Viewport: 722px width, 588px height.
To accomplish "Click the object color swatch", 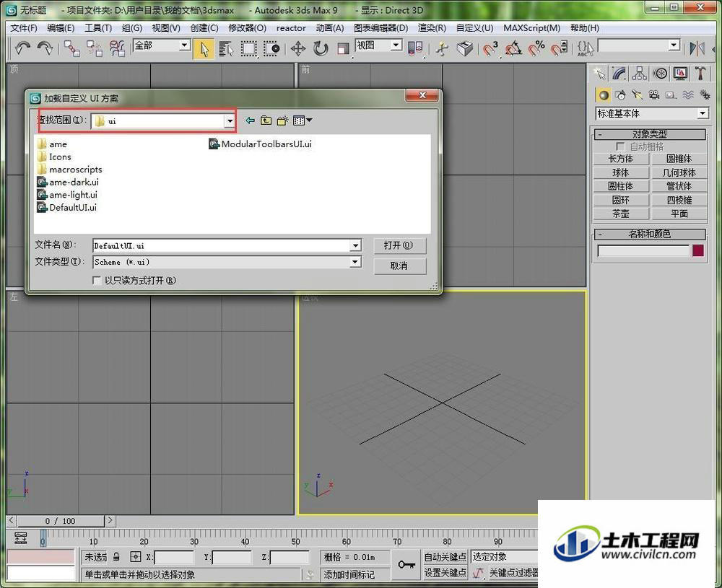I will click(698, 251).
